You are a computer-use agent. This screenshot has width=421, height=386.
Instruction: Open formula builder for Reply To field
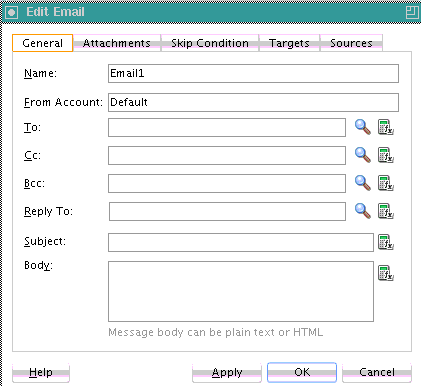(386, 211)
